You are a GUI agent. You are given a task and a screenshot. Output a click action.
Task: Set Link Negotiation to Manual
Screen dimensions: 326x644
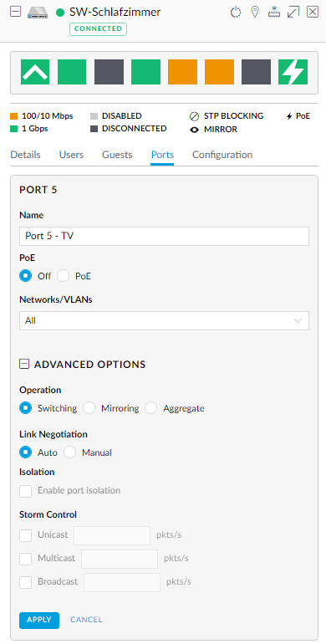click(x=70, y=452)
